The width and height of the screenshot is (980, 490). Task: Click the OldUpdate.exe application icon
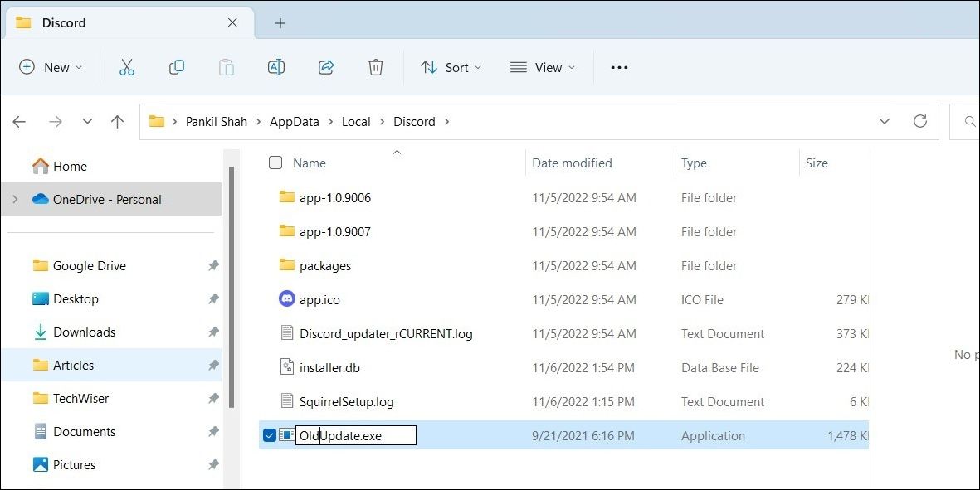[287, 435]
